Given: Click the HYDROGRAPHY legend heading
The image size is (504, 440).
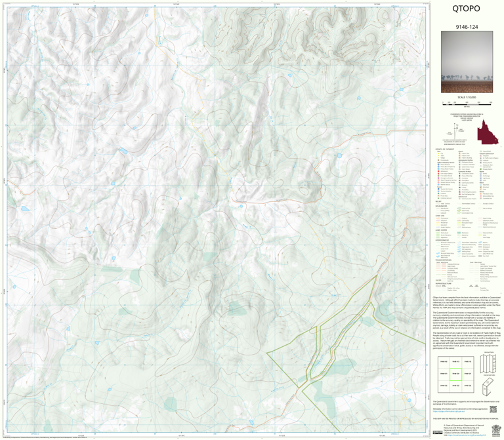Looking at the screenshot, I should 442,240.
